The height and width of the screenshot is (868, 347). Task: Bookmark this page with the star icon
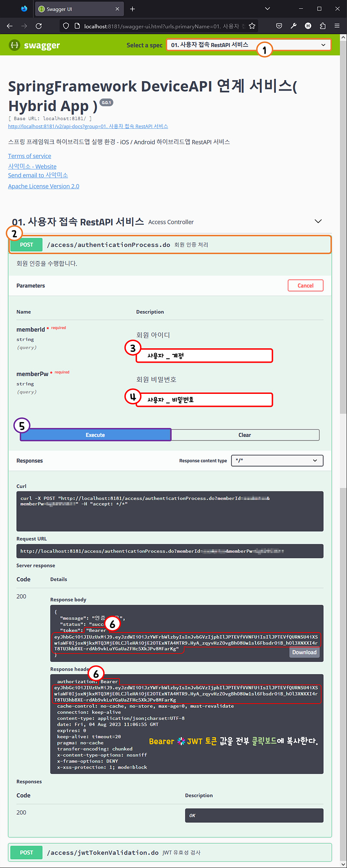click(x=252, y=26)
